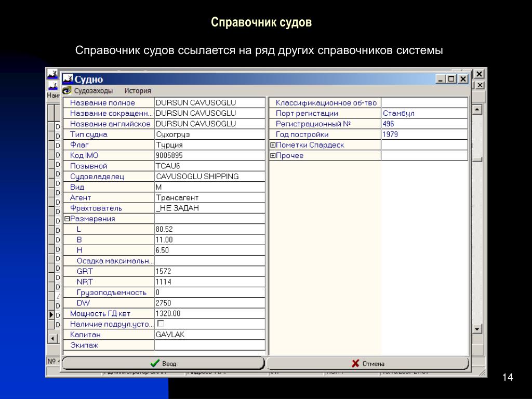The width and height of the screenshot is (532, 399).
Task: Select the Агент value Трансагент
Action: 210,197
